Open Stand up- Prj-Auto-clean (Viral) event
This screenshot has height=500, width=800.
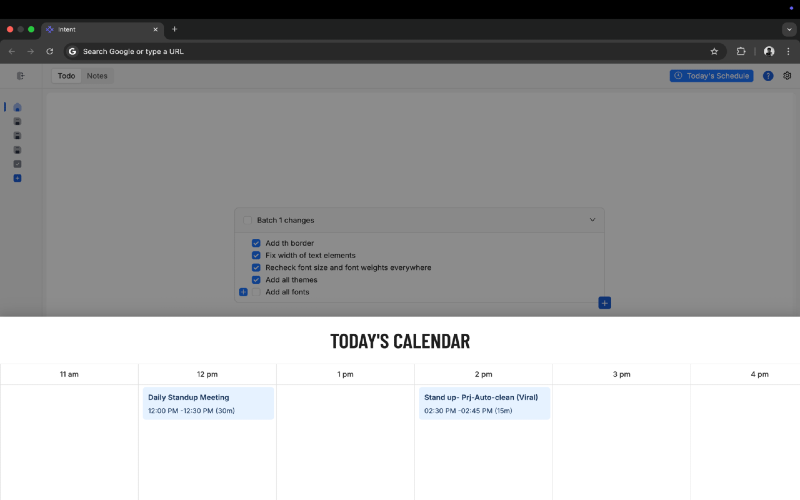[x=485, y=404]
